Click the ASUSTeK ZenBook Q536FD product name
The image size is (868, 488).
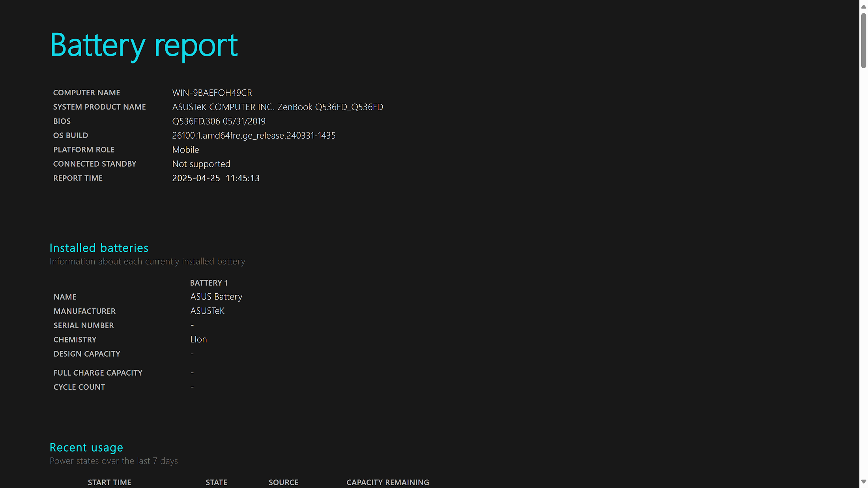(x=277, y=107)
